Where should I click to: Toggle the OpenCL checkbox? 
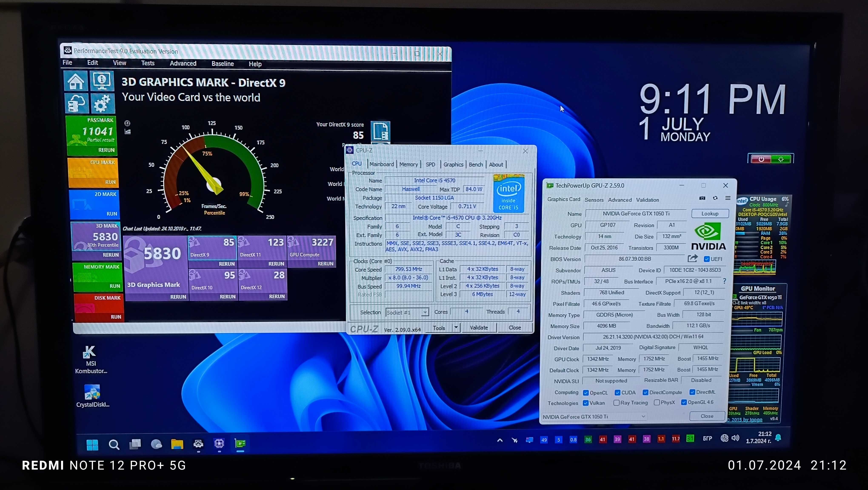pos(586,393)
